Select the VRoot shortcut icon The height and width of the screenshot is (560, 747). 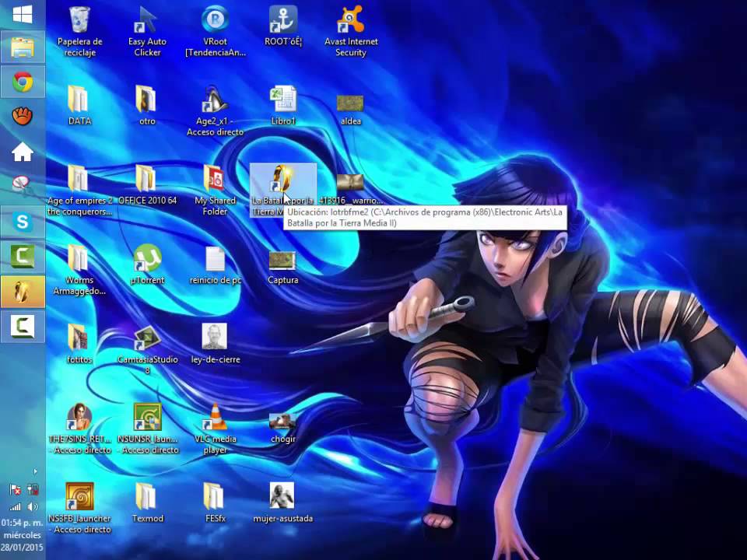pyautogui.click(x=216, y=32)
